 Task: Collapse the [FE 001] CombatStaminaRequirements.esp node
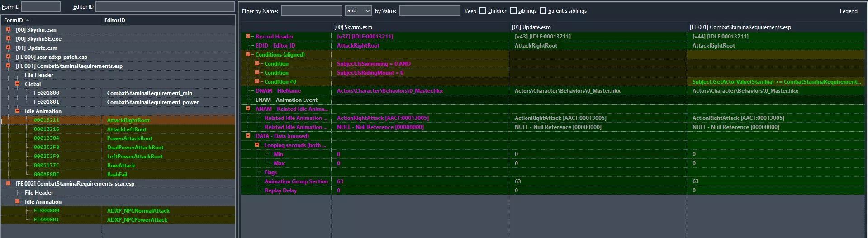(x=8, y=66)
